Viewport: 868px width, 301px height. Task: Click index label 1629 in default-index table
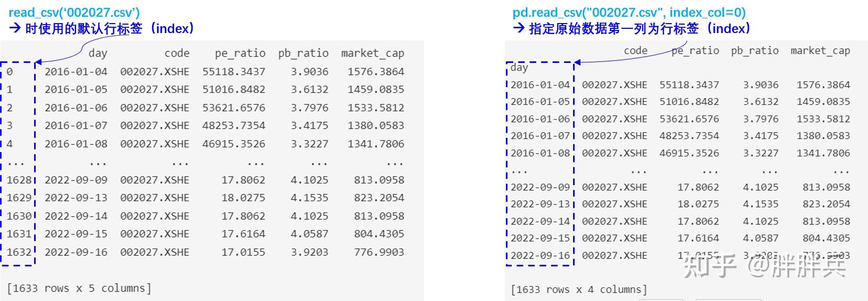pos(19,198)
